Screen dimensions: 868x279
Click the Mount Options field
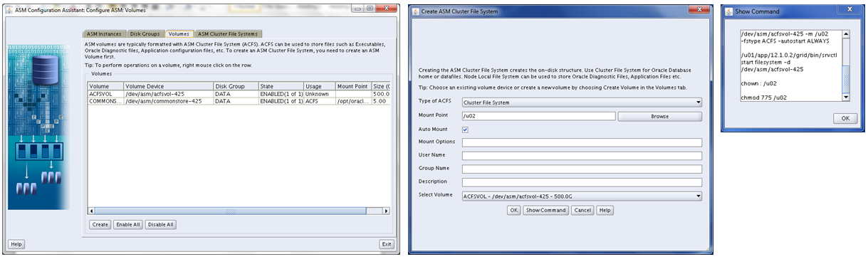click(x=582, y=142)
